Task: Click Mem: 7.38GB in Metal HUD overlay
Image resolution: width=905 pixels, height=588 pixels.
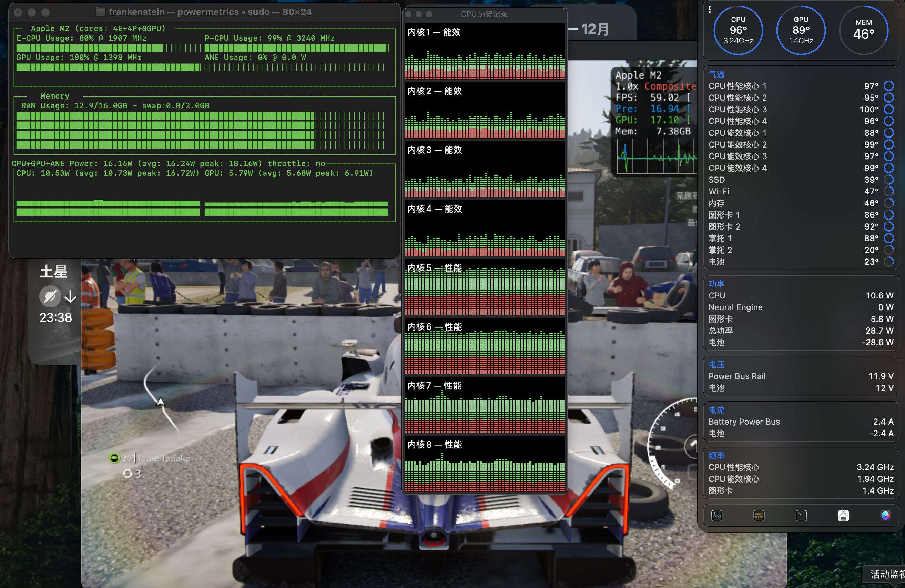Action: pos(653,131)
